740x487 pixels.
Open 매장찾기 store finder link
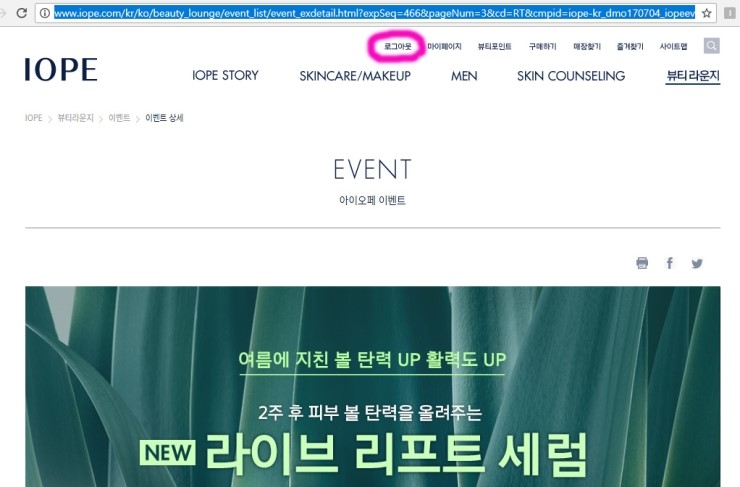pyautogui.click(x=587, y=46)
